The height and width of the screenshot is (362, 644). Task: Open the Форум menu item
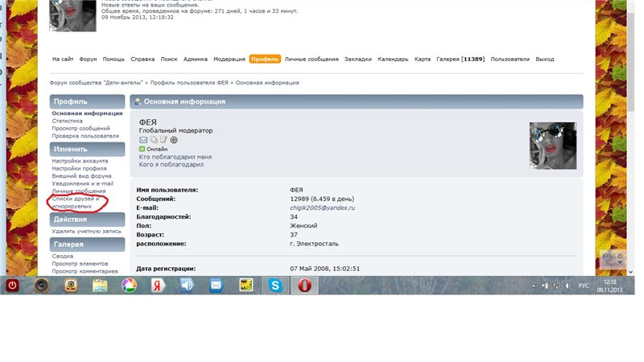click(x=88, y=59)
